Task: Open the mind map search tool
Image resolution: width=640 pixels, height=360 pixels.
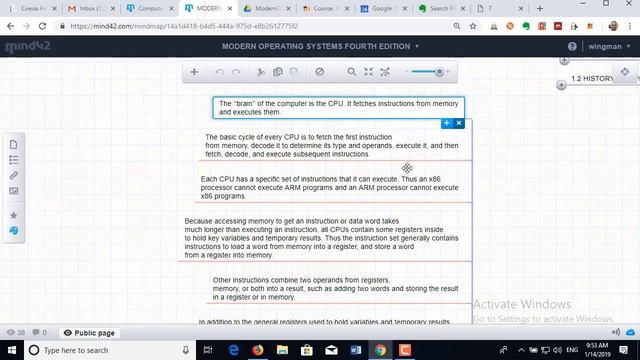Action: (351, 72)
